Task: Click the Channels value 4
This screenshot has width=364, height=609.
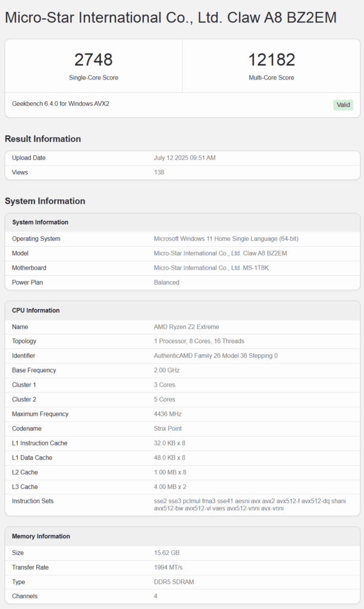Action: [156, 596]
